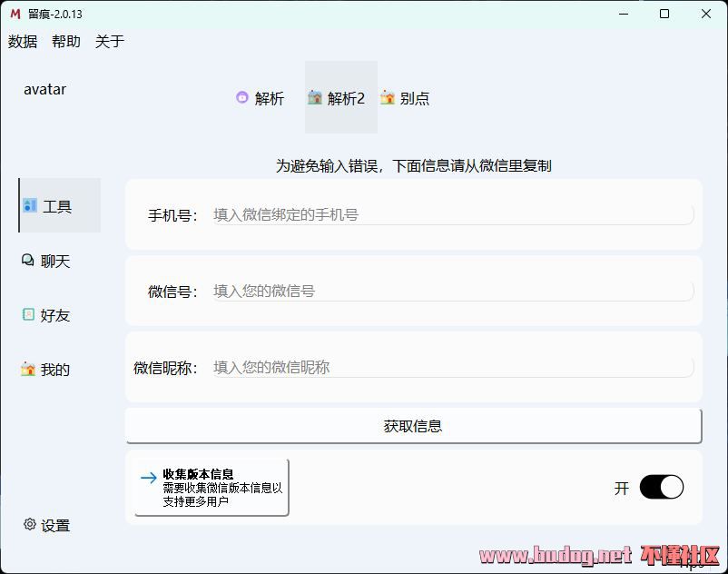Click the gear icon for 设置
Viewport: 728px width, 574px height.
pyautogui.click(x=30, y=524)
